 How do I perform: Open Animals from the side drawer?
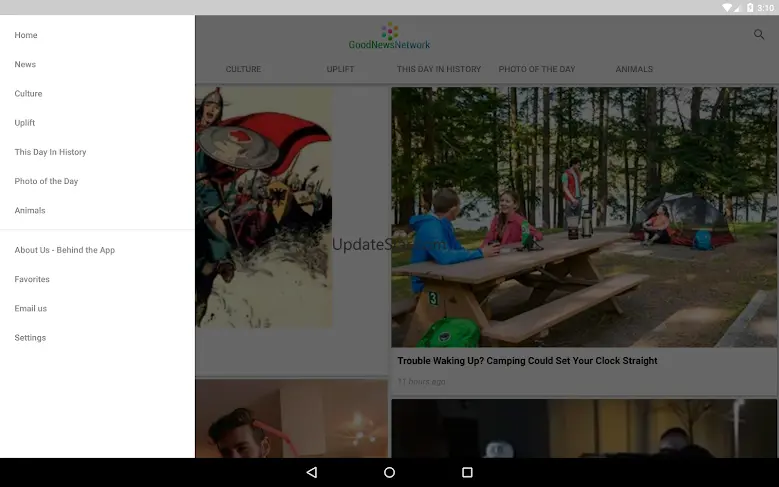[x=30, y=211]
